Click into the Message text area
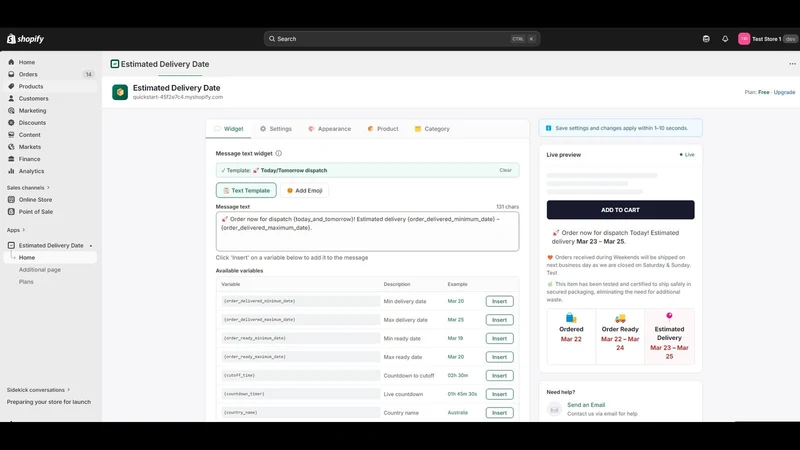This screenshot has width=800, height=450. pyautogui.click(x=367, y=232)
